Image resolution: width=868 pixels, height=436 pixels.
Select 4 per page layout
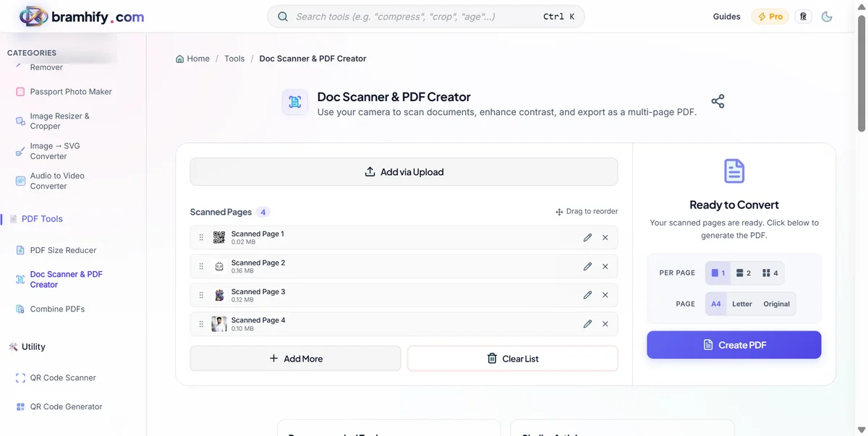coord(770,273)
